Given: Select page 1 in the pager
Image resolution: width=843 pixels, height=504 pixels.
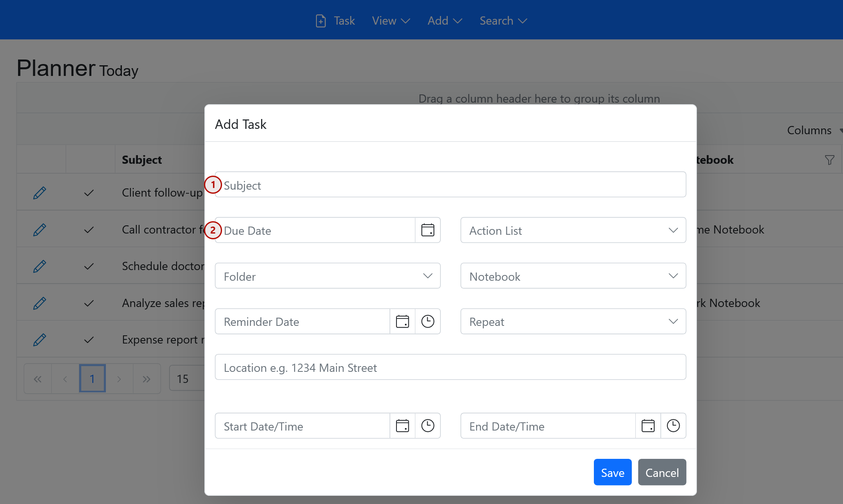Looking at the screenshot, I should tap(92, 378).
